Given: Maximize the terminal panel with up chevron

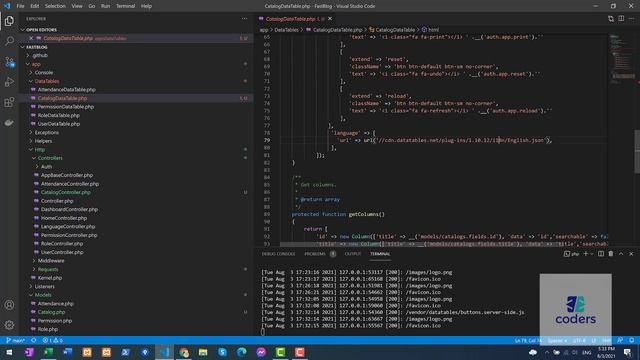Looking at the screenshot, I should click(x=621, y=254).
